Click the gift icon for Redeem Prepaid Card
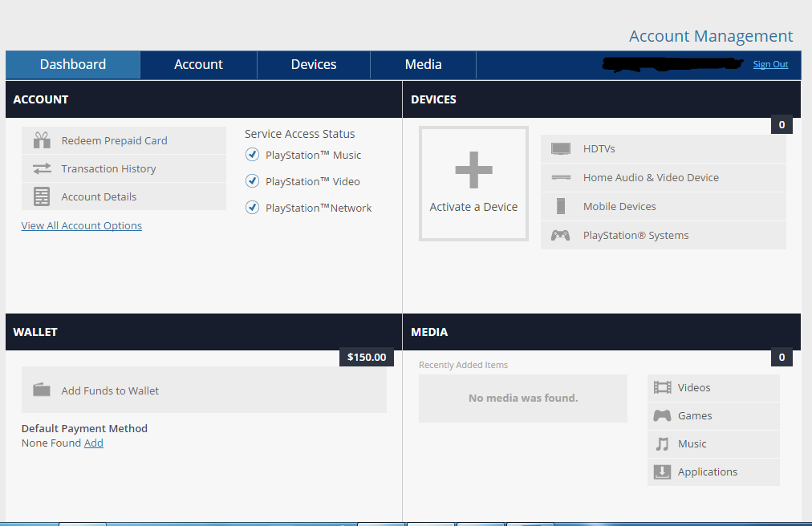812x526 pixels. click(42, 140)
